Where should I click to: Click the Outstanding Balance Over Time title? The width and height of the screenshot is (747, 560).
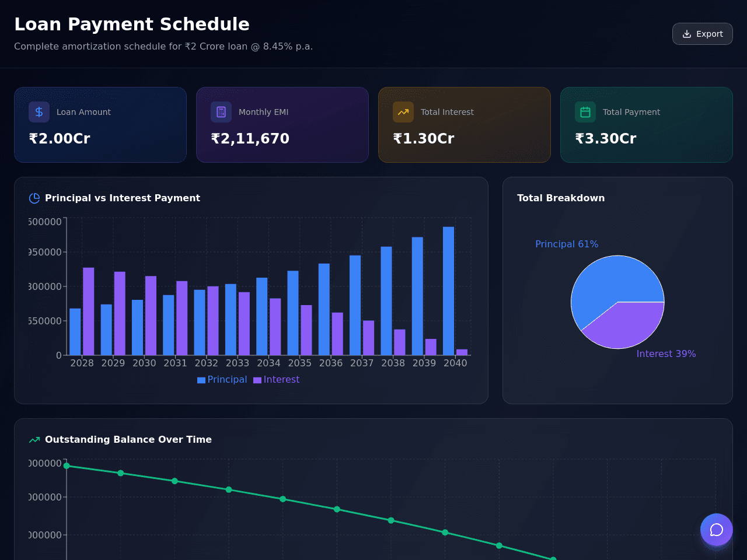click(128, 440)
